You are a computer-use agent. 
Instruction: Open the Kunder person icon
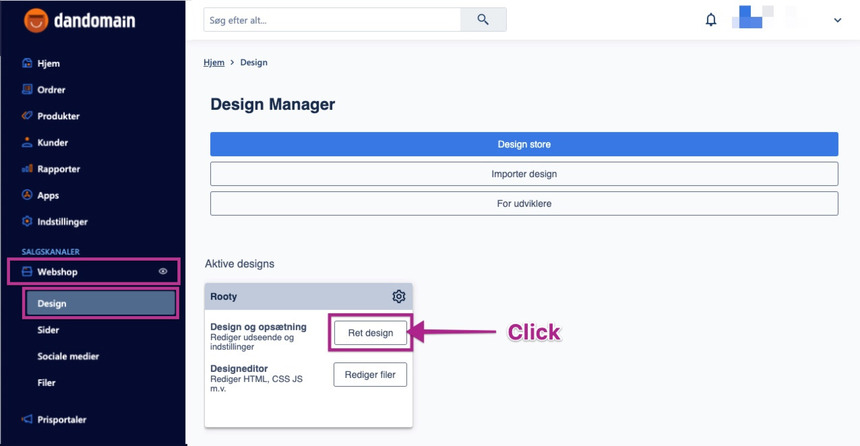pos(27,142)
